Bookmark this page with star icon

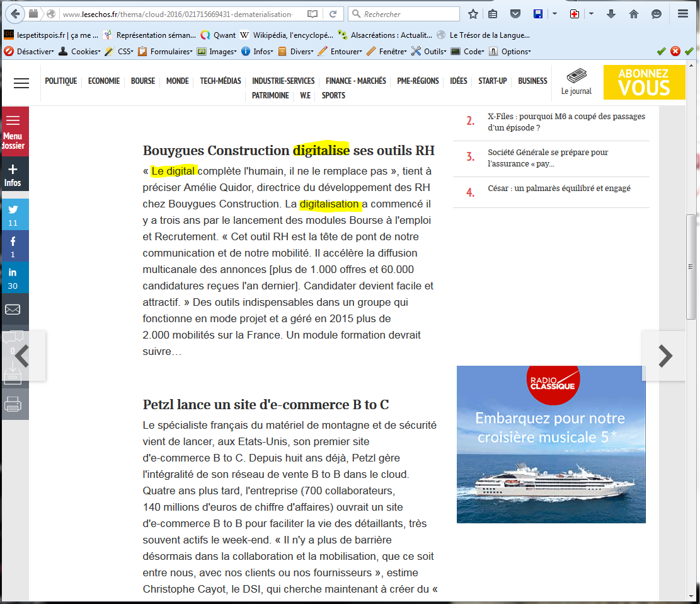point(473,14)
